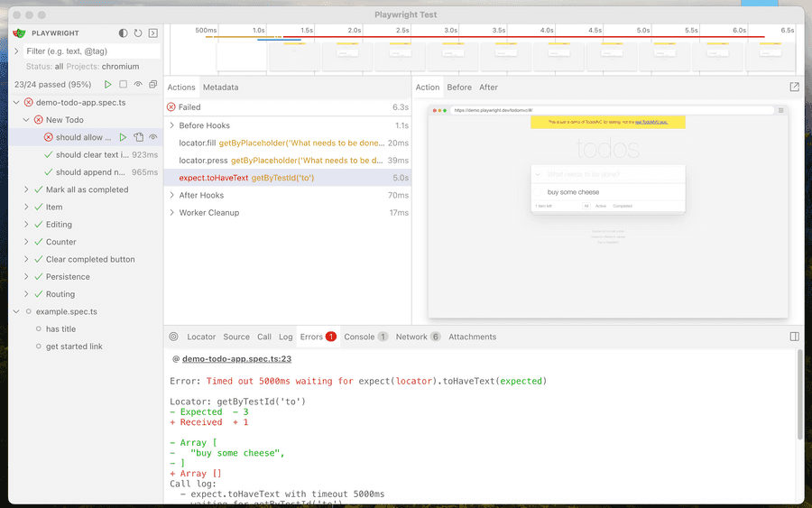
Task: Toggle the dark/light theme icon
Action: 123,33
